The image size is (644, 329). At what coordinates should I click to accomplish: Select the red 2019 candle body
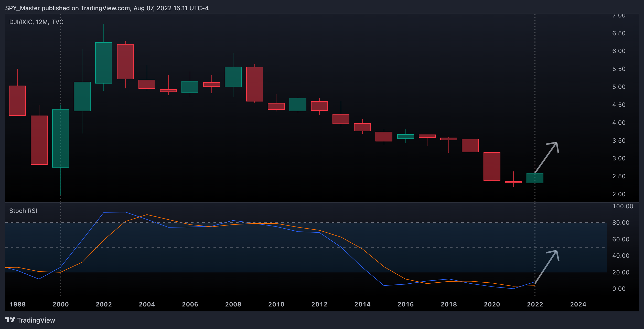pos(470,146)
